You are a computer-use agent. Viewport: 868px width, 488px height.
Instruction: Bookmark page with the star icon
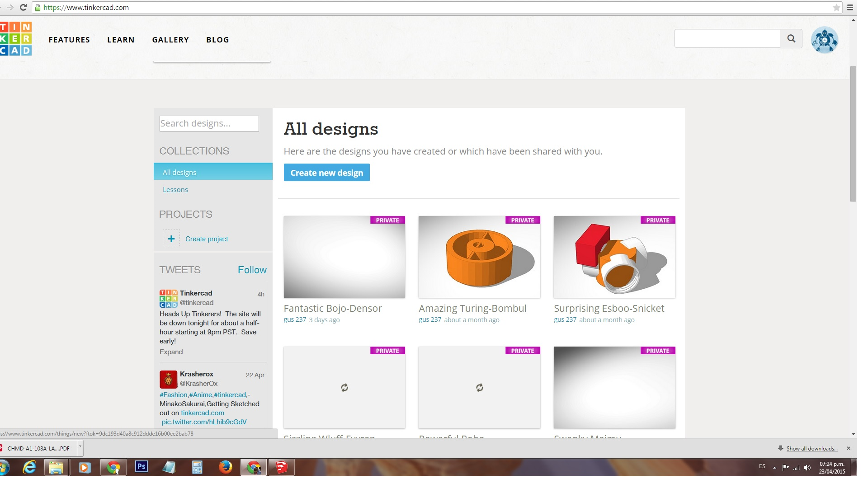pos(836,7)
